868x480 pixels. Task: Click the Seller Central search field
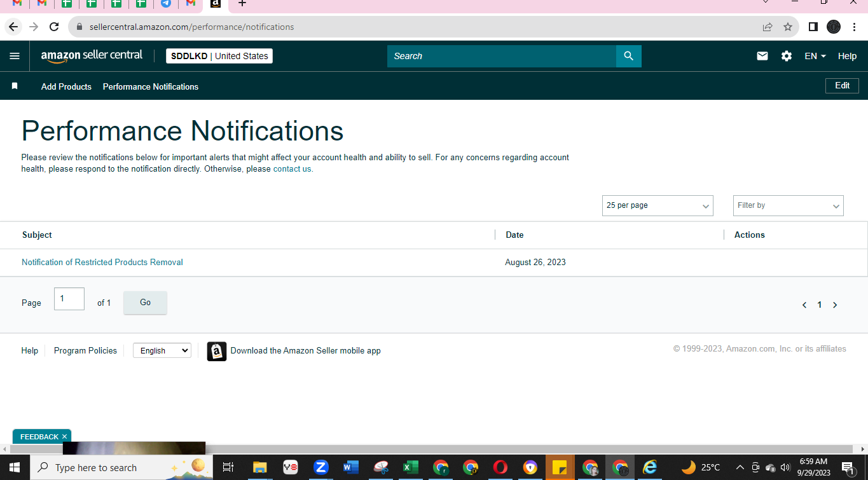pos(502,56)
